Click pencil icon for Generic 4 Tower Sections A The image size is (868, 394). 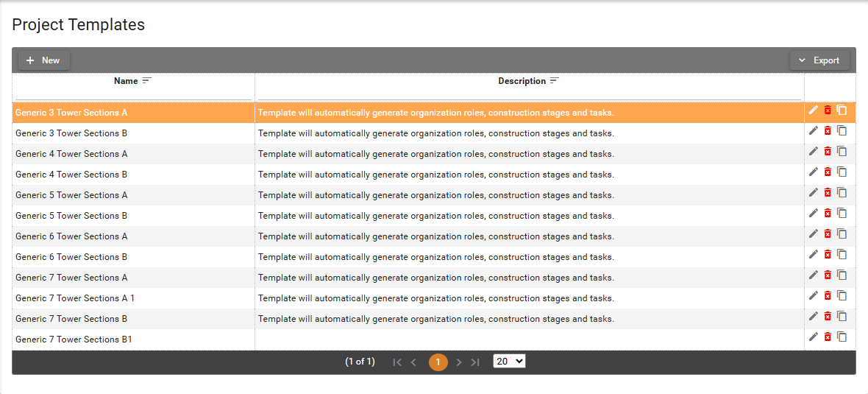[x=813, y=151]
